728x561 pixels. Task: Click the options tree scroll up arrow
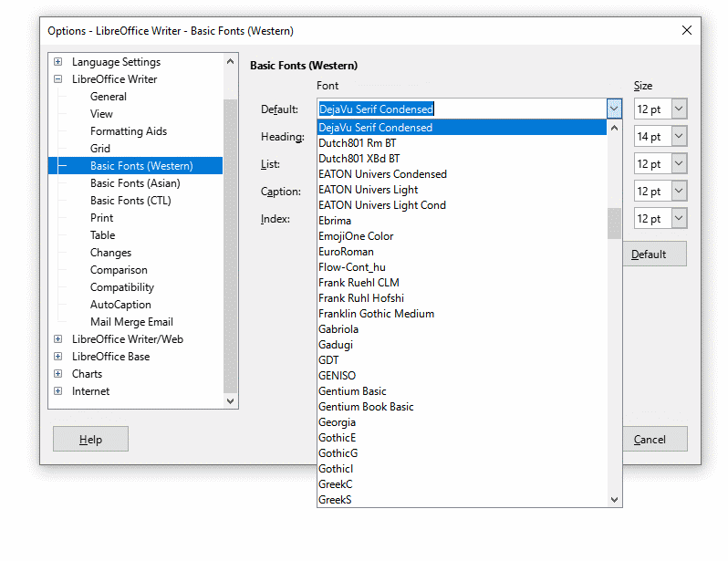[x=230, y=61]
